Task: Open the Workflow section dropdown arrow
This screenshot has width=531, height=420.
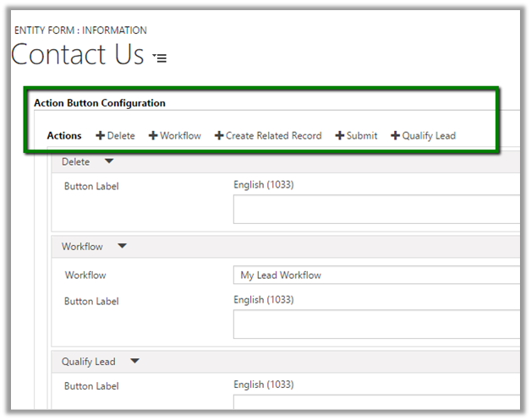Action: 122,247
